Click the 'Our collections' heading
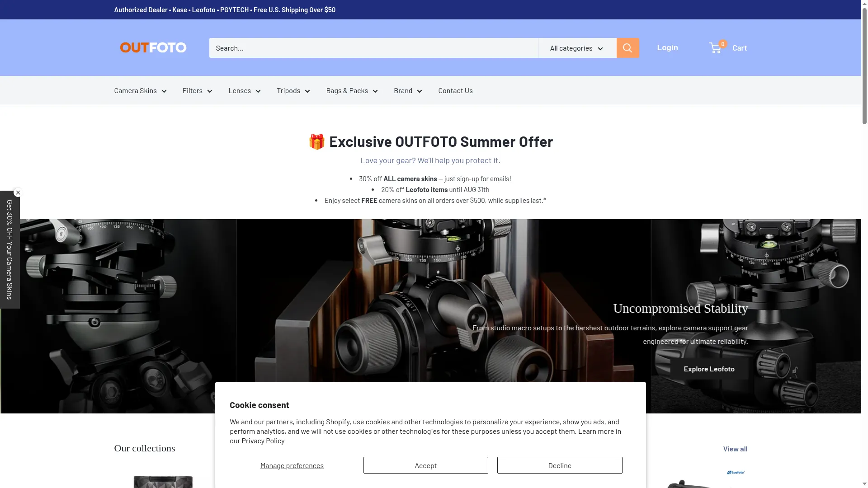Screen dimensions: 868x488 (x=145, y=448)
